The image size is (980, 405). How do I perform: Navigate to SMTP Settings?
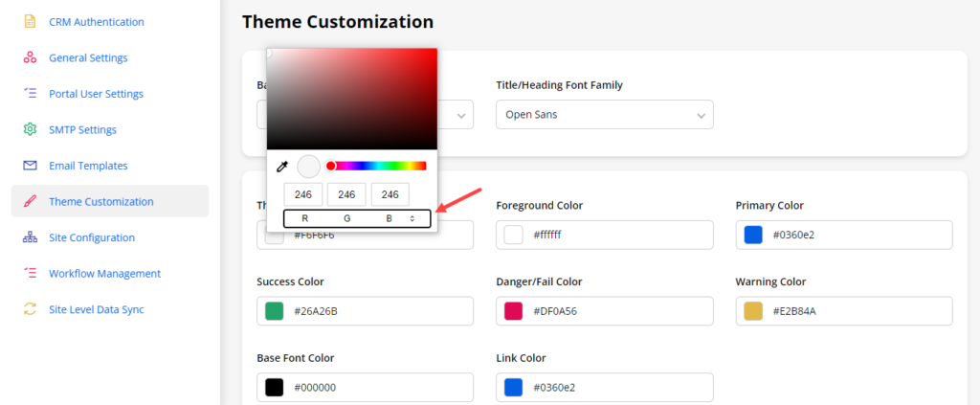point(82,130)
